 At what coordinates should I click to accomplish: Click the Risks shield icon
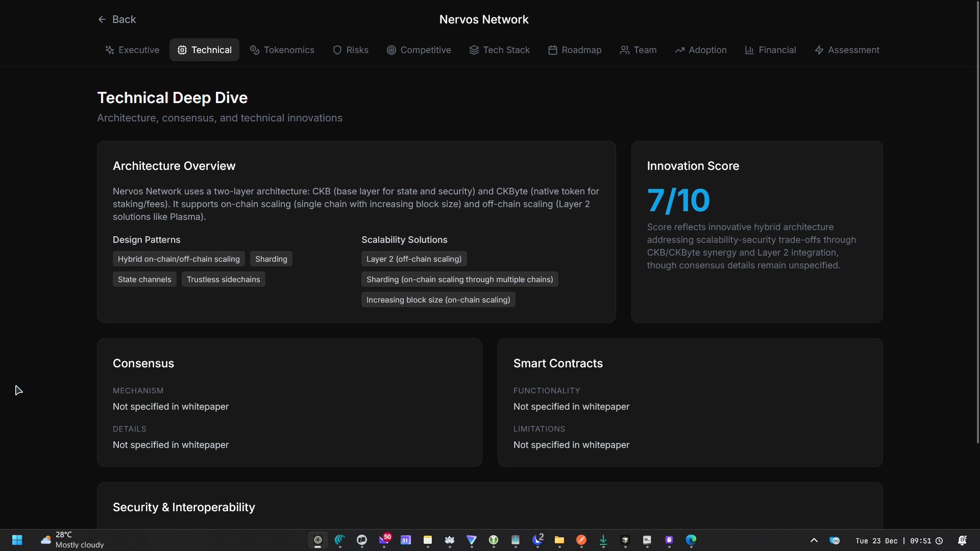(337, 50)
